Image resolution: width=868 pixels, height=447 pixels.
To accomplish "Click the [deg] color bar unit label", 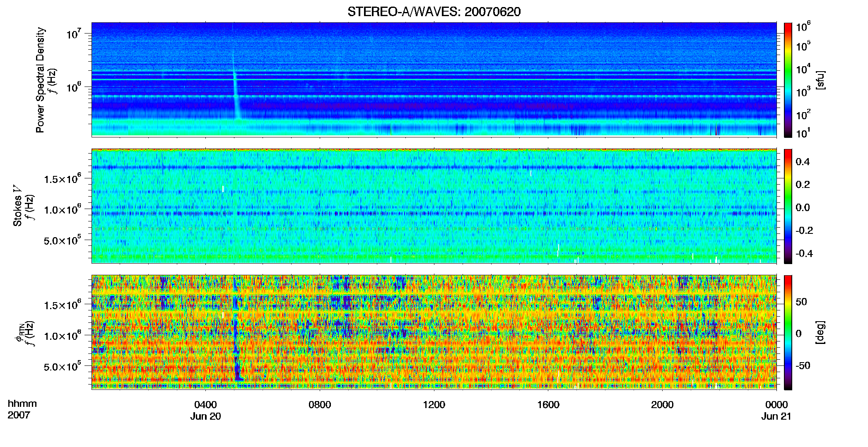I will pyautogui.click(x=820, y=332).
